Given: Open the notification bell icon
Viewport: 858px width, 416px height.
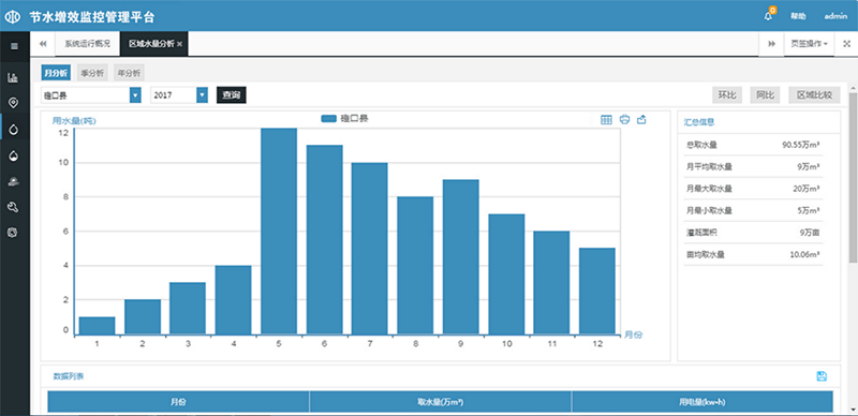Looking at the screenshot, I should [x=768, y=16].
